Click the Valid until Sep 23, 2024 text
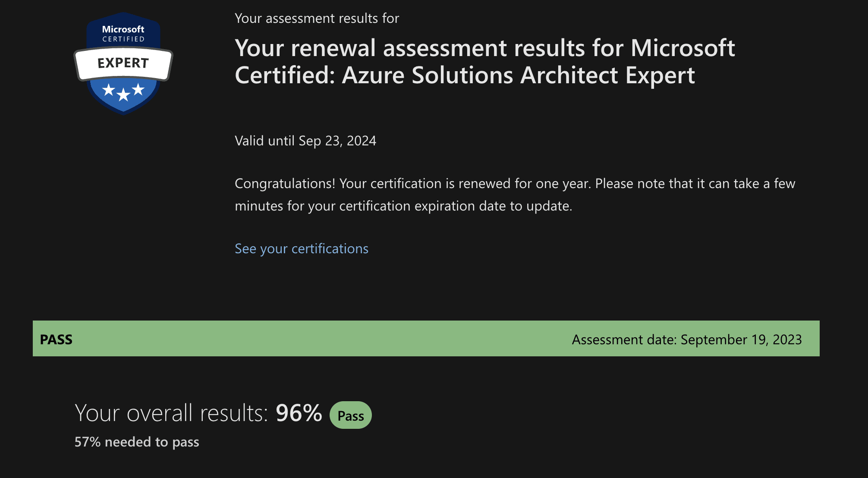The width and height of the screenshot is (868, 478). (305, 141)
